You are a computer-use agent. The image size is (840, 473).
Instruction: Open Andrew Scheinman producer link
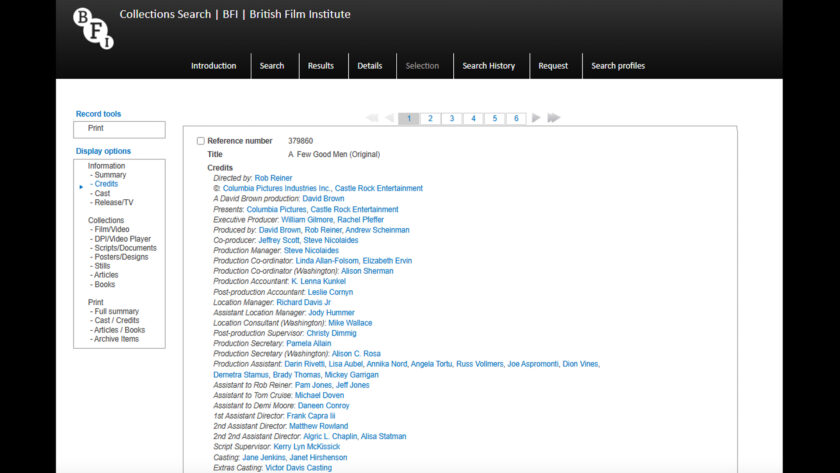coord(377,230)
